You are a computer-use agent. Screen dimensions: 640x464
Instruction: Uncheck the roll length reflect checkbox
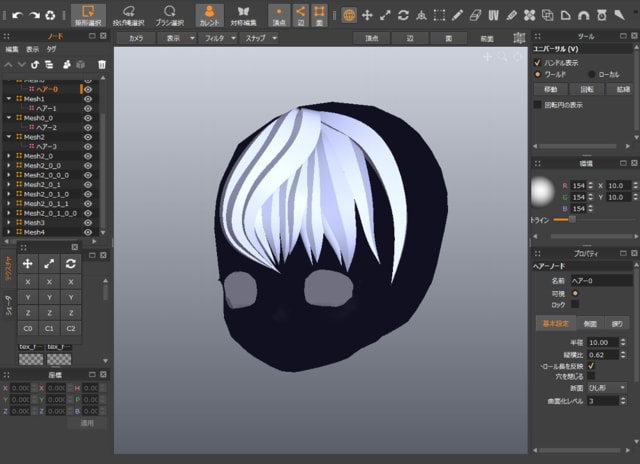(x=591, y=366)
